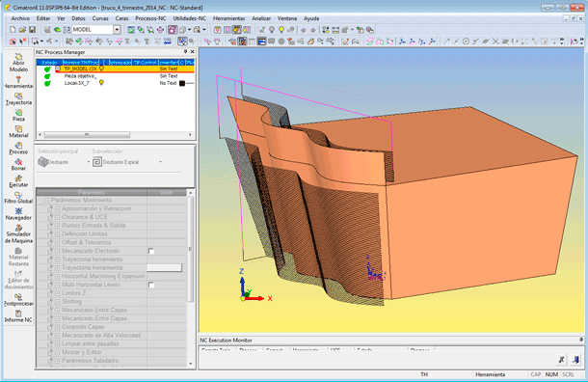Click the Mecanizado de Alta Velocidad row

pyautogui.click(x=112, y=336)
